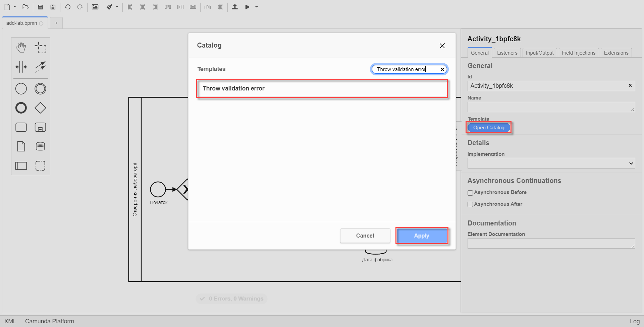
Task: Open the Extensions tab
Action: 616,53
